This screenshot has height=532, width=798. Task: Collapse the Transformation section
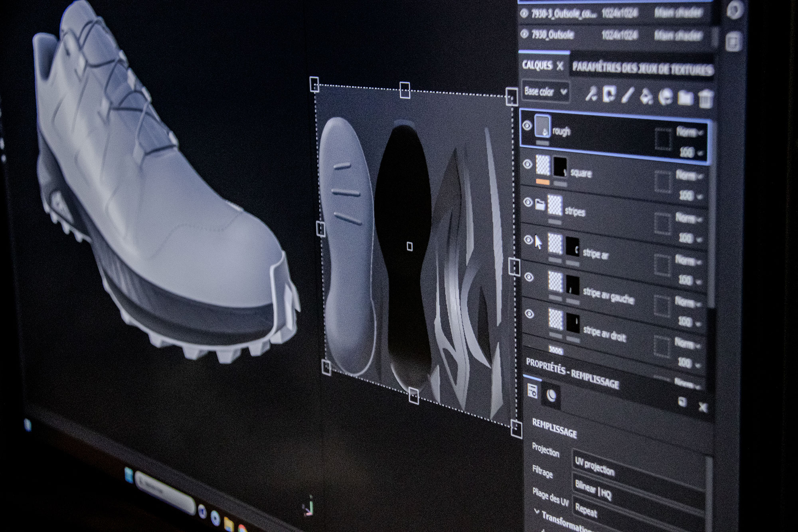[x=537, y=512]
